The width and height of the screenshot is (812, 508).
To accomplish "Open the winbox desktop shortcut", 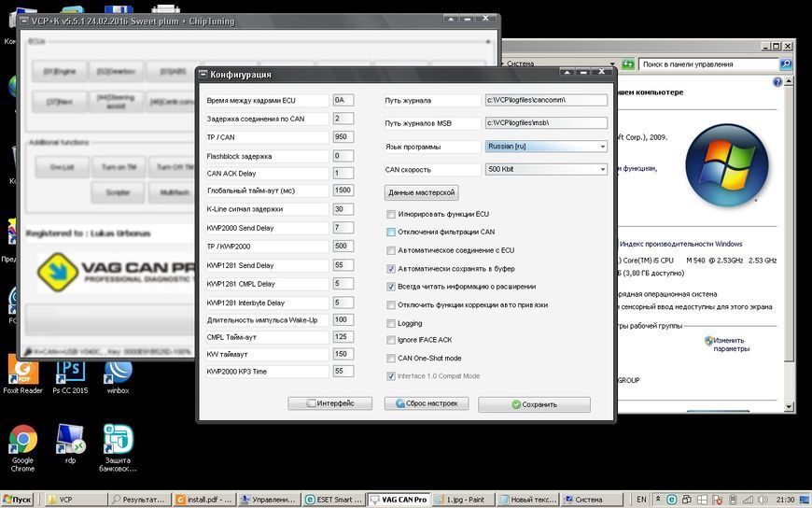I will [x=119, y=374].
